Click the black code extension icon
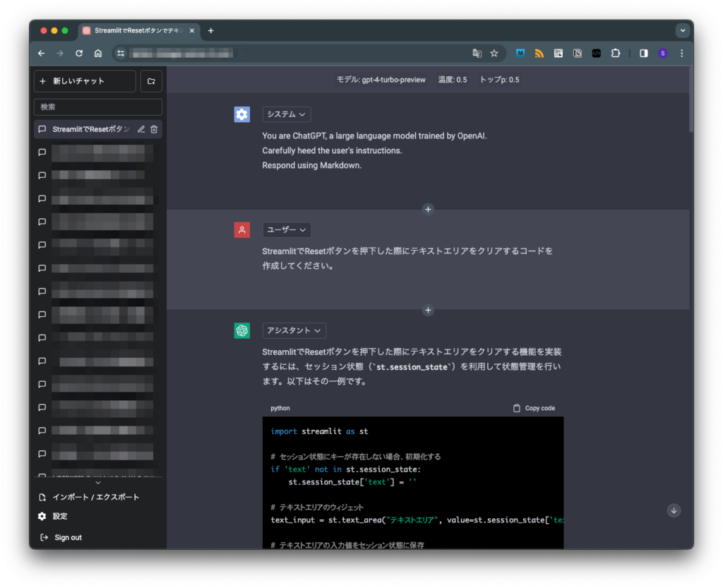 (x=596, y=54)
